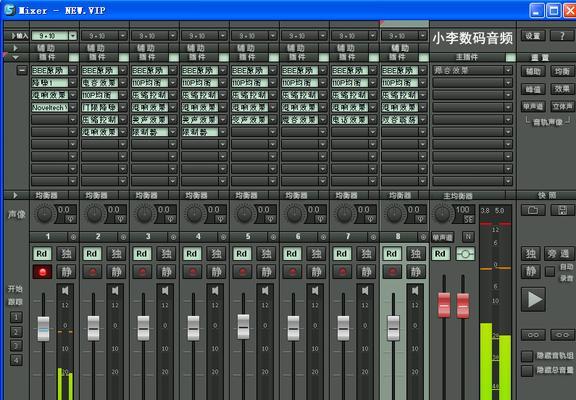Screen dimensions: 576x400
Task: Toggle Rd automation on channel 1
Action: coord(42,253)
